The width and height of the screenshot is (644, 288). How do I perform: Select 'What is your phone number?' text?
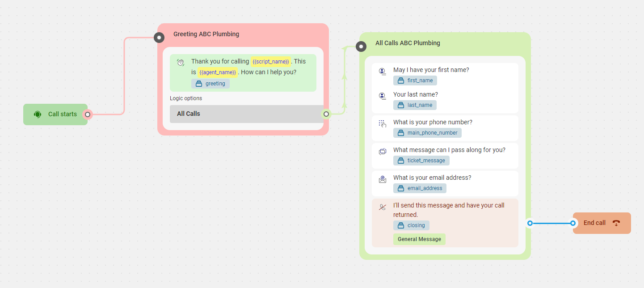coord(433,122)
